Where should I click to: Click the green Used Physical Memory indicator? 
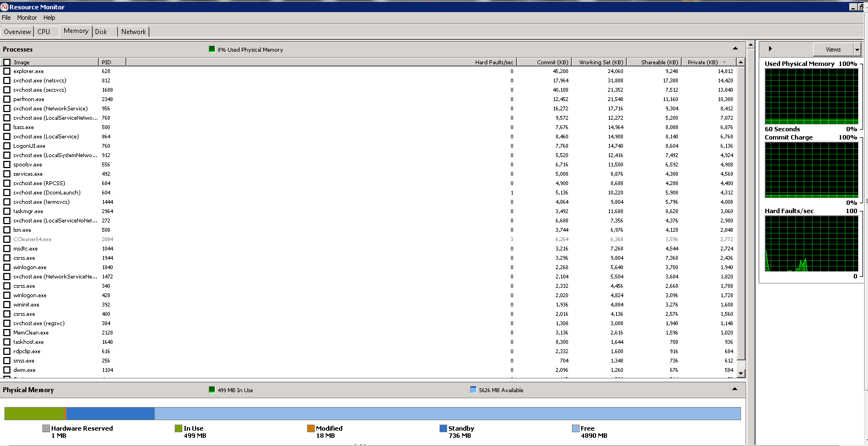[x=212, y=49]
